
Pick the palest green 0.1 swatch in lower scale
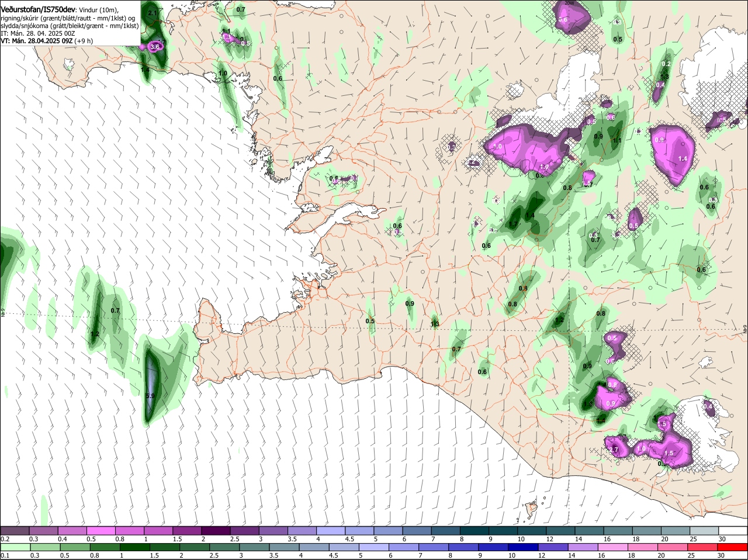click(x=15, y=547)
